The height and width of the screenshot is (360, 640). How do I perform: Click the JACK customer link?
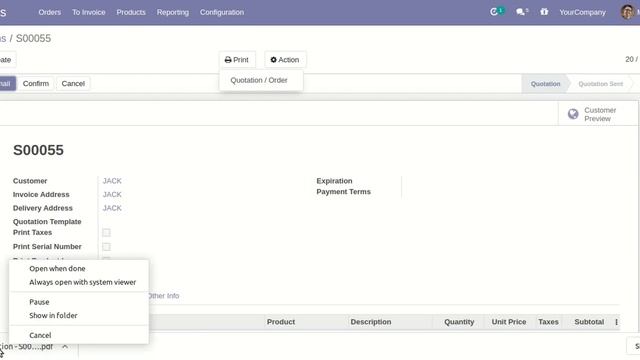click(x=112, y=181)
